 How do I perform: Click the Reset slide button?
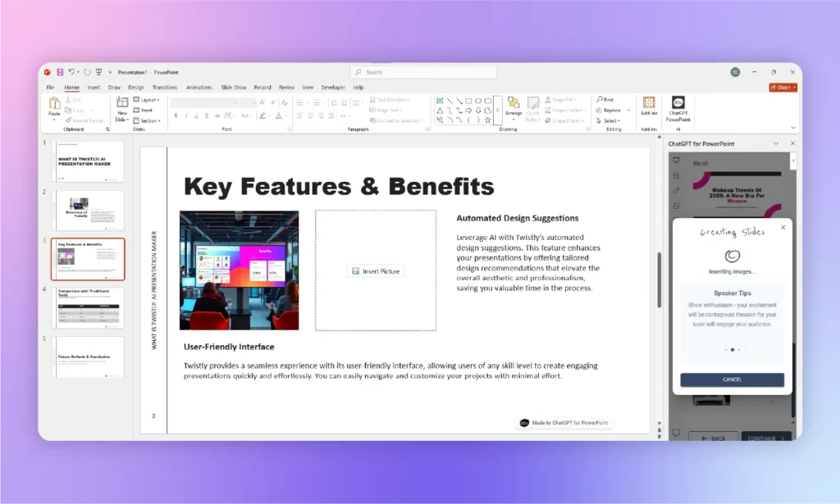click(x=143, y=110)
